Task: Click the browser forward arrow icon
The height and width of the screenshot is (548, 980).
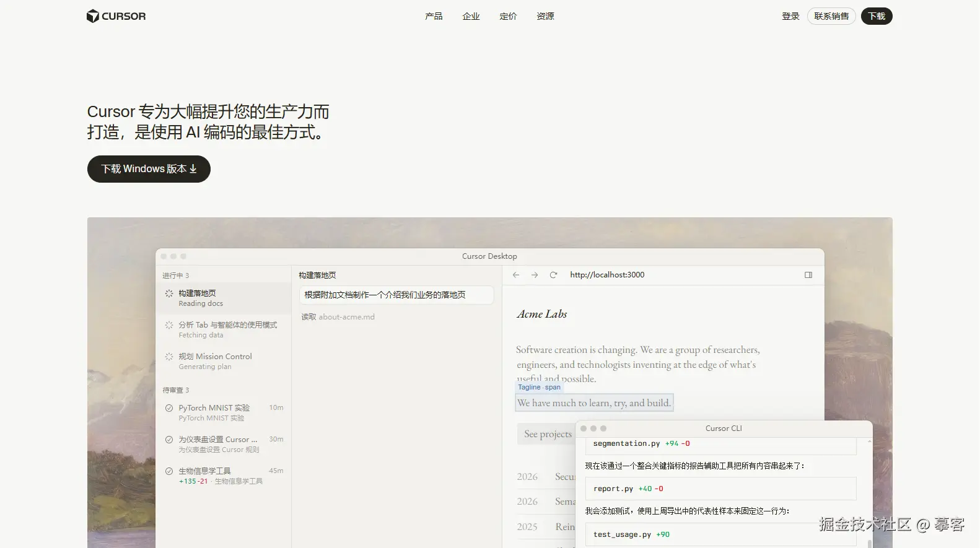Action: pos(535,275)
